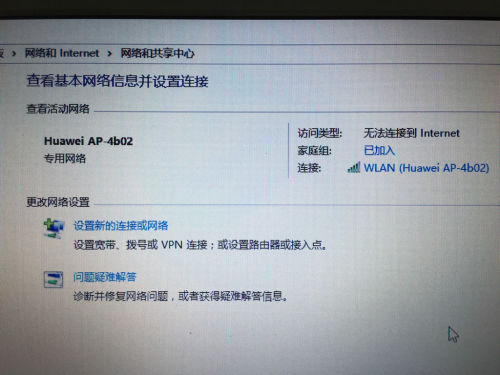Click the 连接 label

point(309,167)
